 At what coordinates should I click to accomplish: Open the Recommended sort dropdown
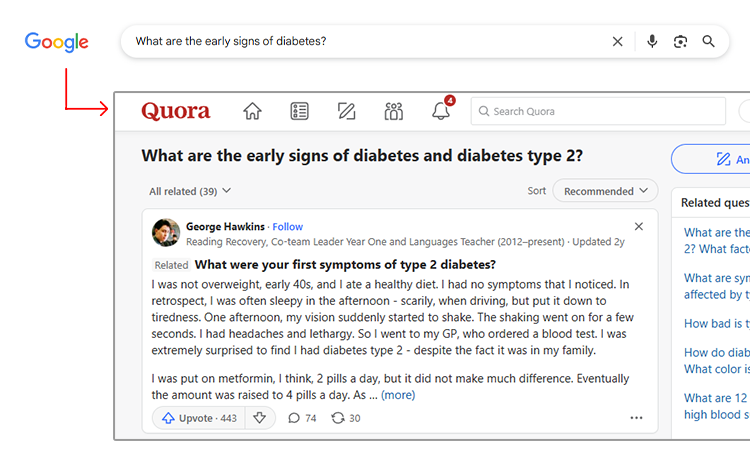tap(605, 191)
